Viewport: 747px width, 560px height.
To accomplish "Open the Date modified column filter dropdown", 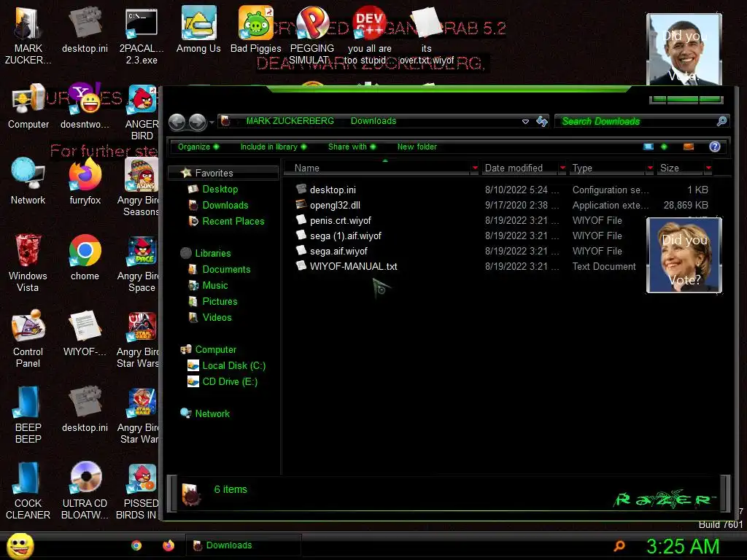I will (562, 168).
